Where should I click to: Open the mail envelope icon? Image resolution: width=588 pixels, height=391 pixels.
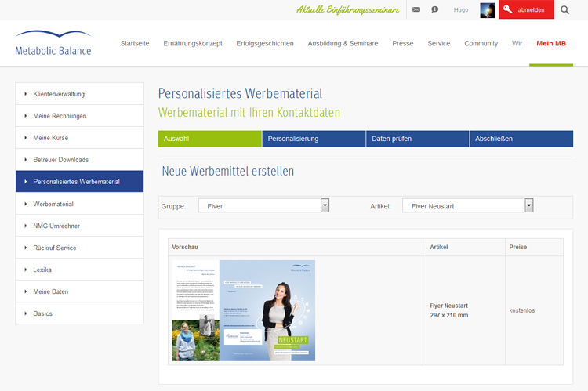(416, 9)
